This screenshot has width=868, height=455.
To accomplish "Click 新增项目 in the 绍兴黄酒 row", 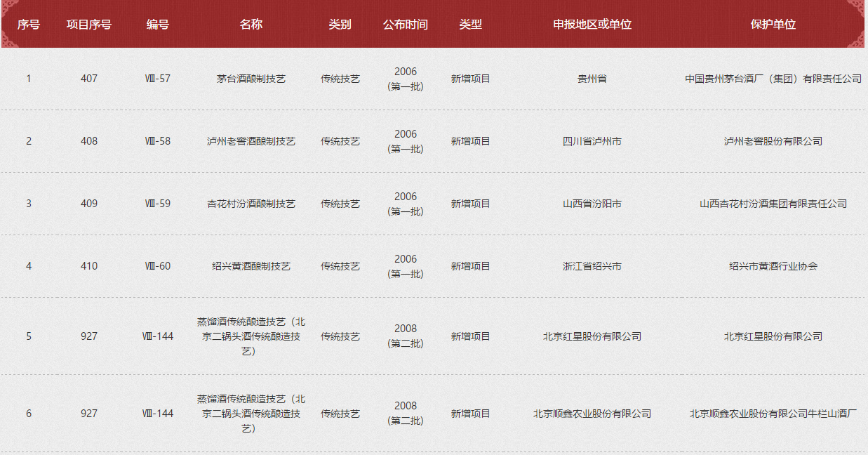I will 471,266.
